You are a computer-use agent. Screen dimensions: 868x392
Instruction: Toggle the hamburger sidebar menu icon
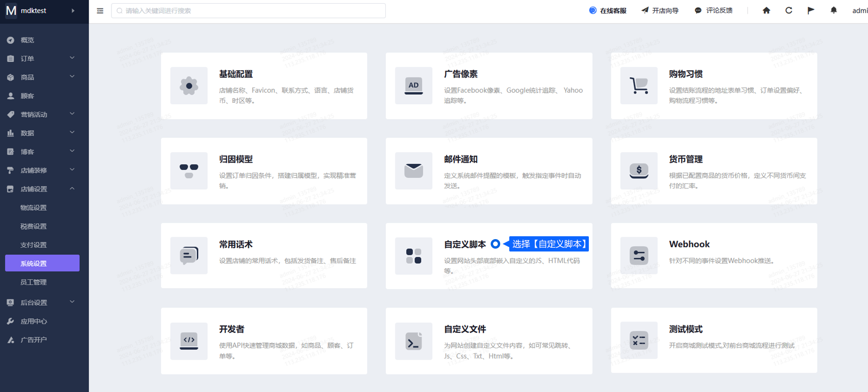(100, 10)
